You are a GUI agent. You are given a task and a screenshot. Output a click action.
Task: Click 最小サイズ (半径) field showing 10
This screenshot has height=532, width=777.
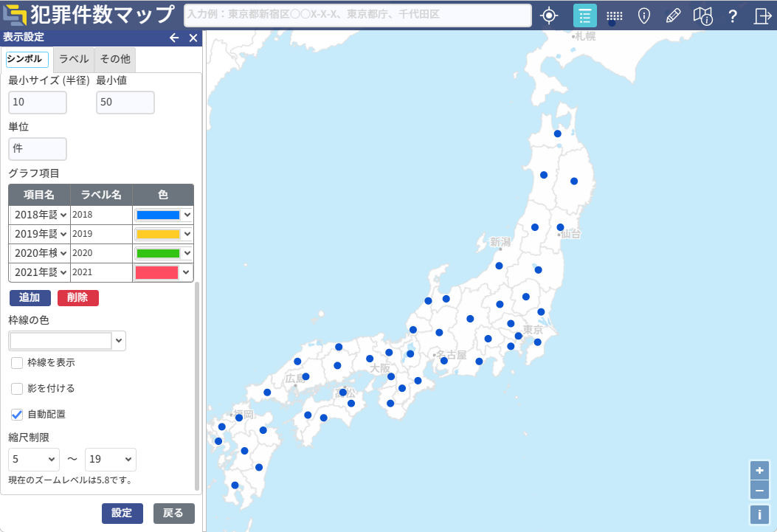(38, 103)
